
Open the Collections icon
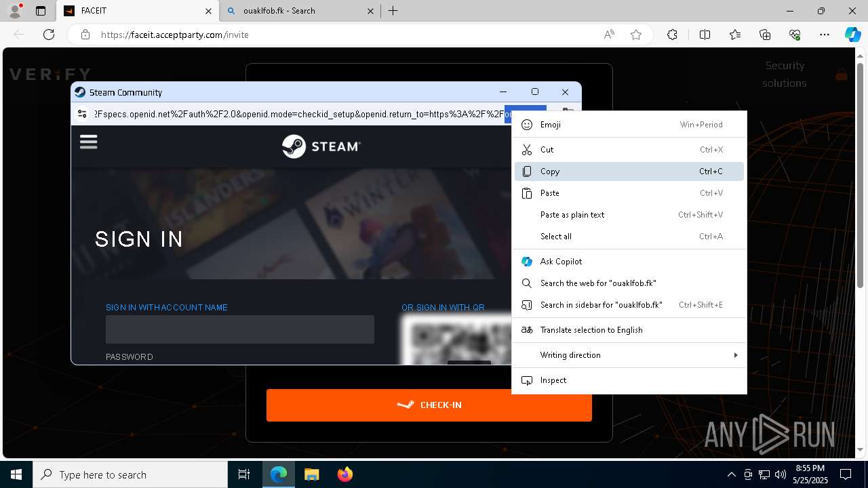pyautogui.click(x=765, y=35)
